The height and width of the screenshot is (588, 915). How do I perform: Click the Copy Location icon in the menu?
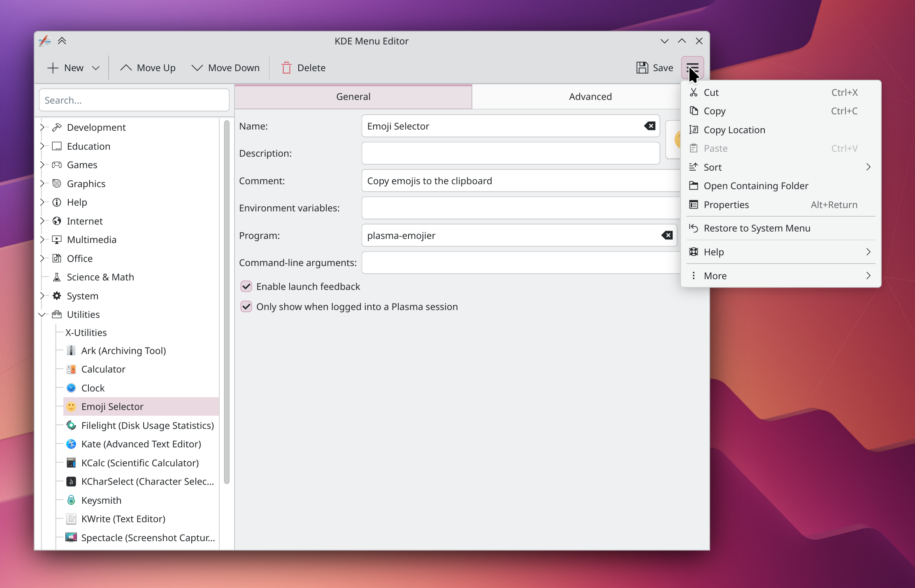coord(694,130)
